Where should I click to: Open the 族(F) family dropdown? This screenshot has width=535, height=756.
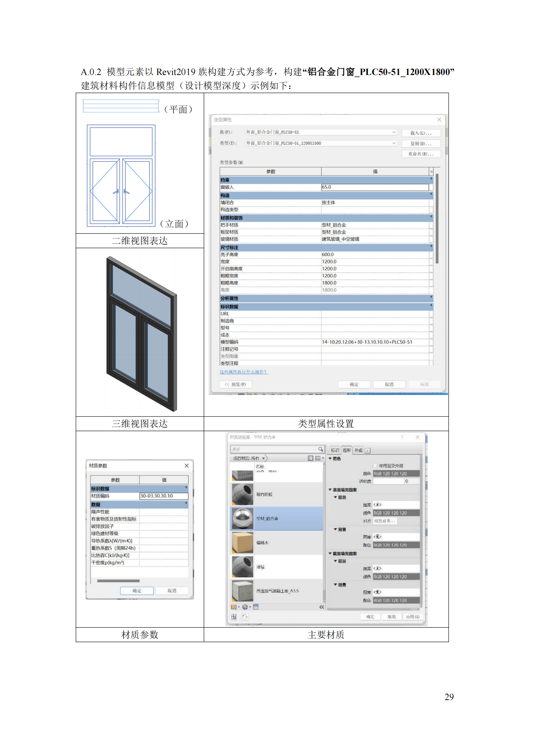[394, 132]
